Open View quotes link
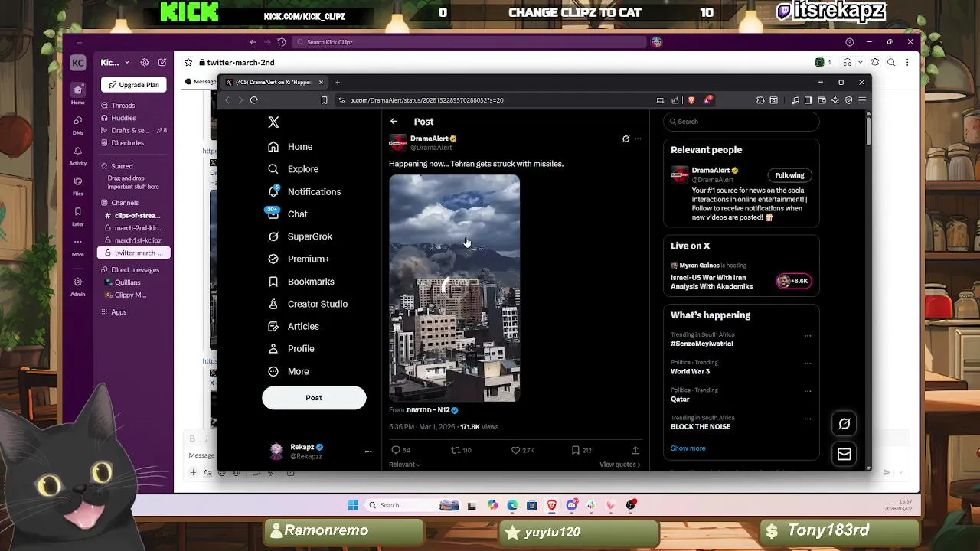Image resolution: width=980 pixels, height=551 pixels. coord(620,465)
